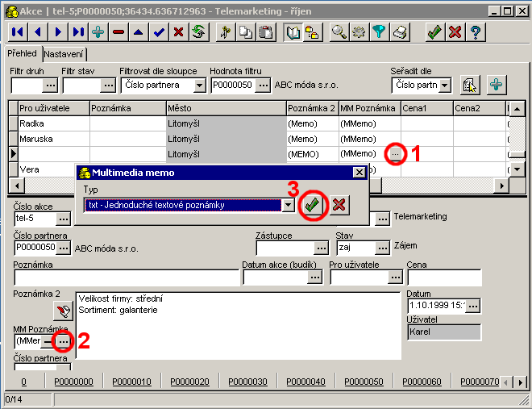Click the P0000030 partner link
Image resolution: width=532 pixels, height=409 pixels.
coord(247,382)
